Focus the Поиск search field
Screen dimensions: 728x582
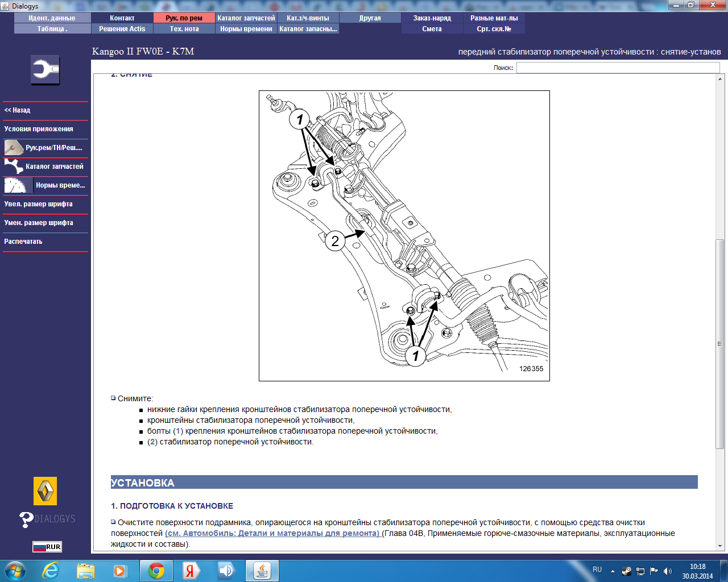618,68
